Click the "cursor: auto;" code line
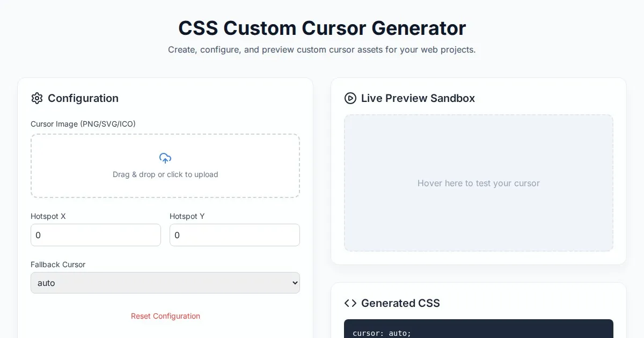Screen dimensions: 644x338 click(x=382, y=333)
